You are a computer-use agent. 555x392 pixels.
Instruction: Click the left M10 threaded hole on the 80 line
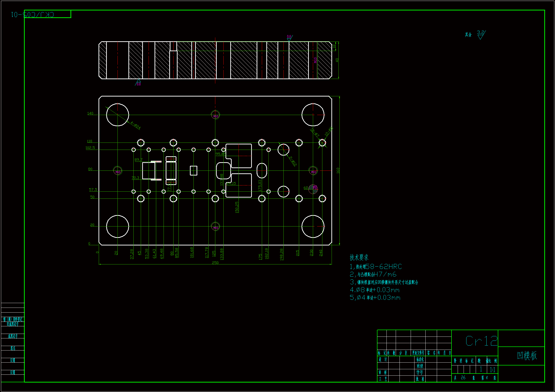pos(118,171)
